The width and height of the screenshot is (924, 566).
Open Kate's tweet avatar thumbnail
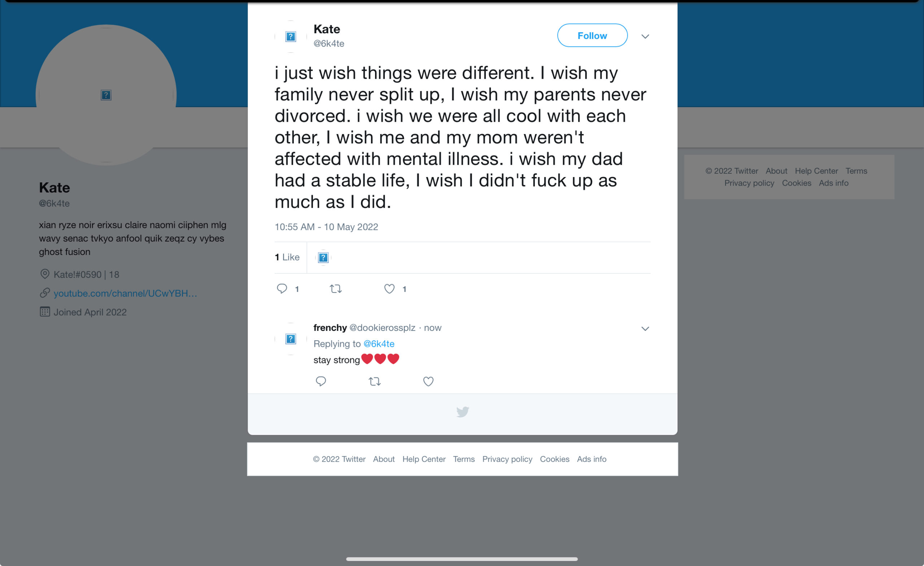[x=291, y=36]
